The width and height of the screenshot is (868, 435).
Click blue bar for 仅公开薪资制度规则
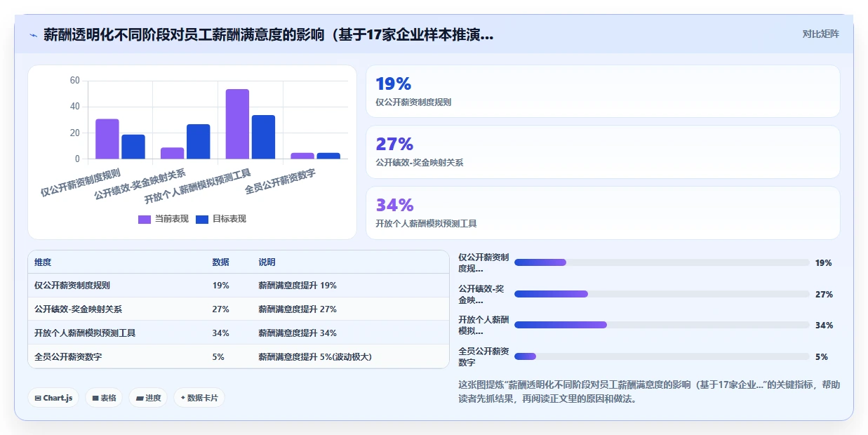click(x=133, y=147)
